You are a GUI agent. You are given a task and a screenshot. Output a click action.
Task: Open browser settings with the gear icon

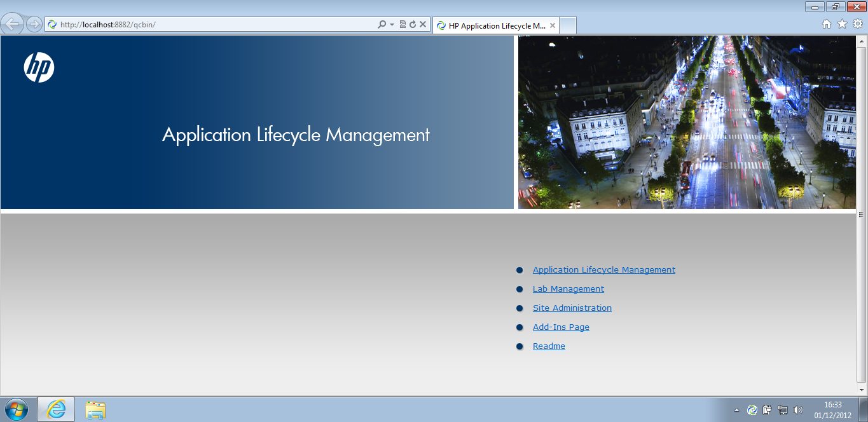point(857,24)
